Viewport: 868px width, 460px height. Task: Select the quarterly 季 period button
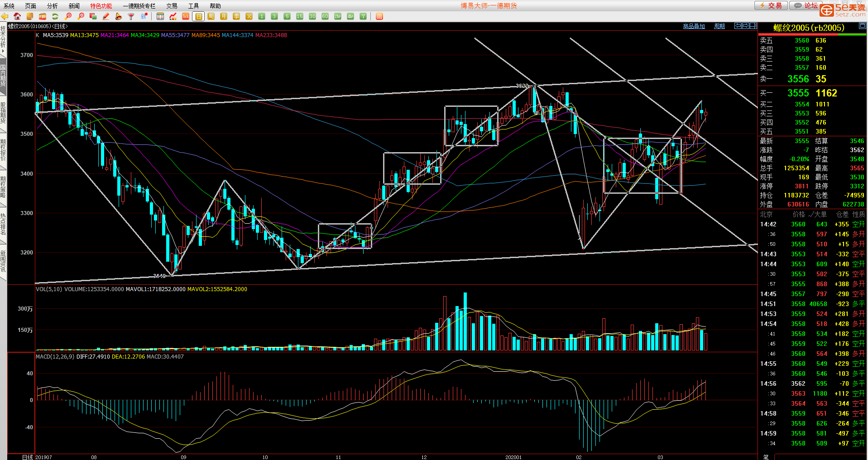coord(236,16)
